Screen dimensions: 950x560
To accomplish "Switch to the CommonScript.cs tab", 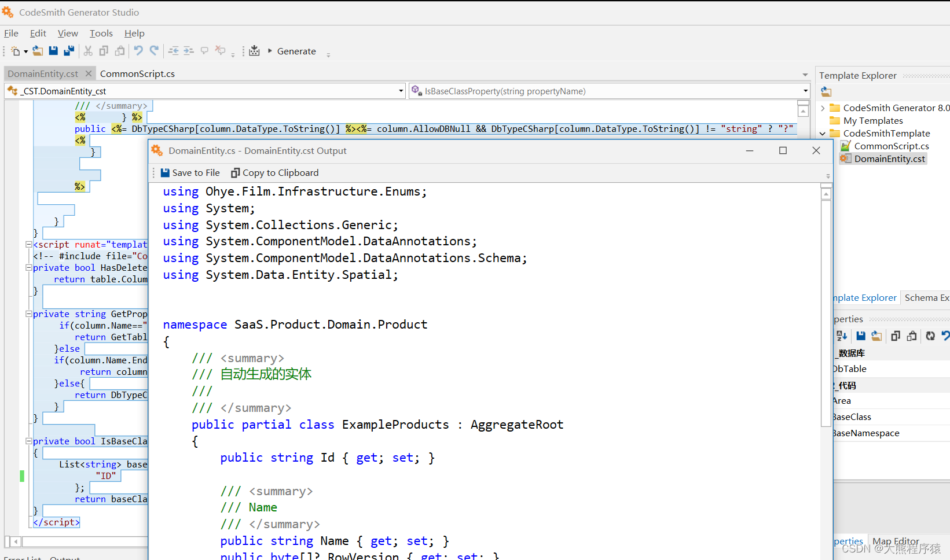I will pos(137,73).
